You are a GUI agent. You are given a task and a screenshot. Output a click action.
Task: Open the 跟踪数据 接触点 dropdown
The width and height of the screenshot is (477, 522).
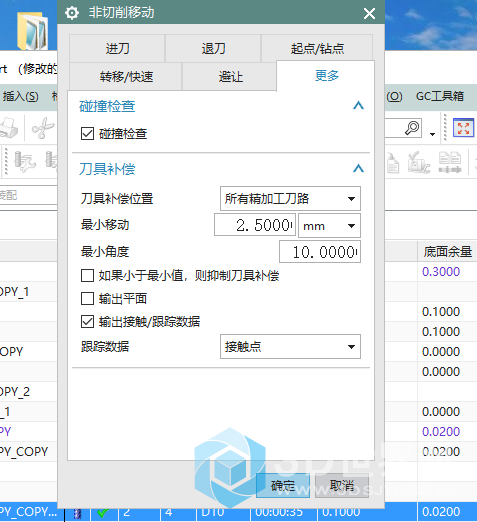290,347
